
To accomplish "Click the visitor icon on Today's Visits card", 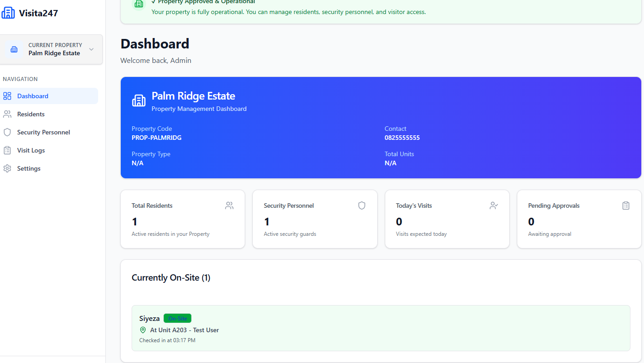I will click(x=494, y=205).
